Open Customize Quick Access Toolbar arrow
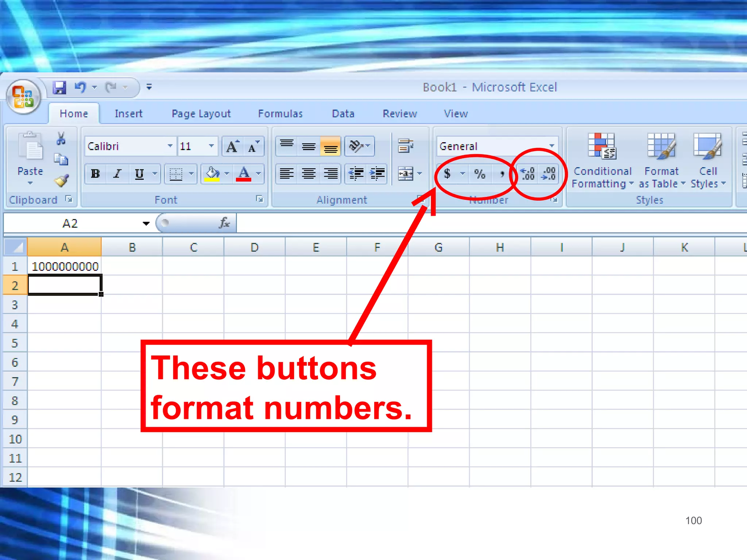747x560 pixels. 149,87
